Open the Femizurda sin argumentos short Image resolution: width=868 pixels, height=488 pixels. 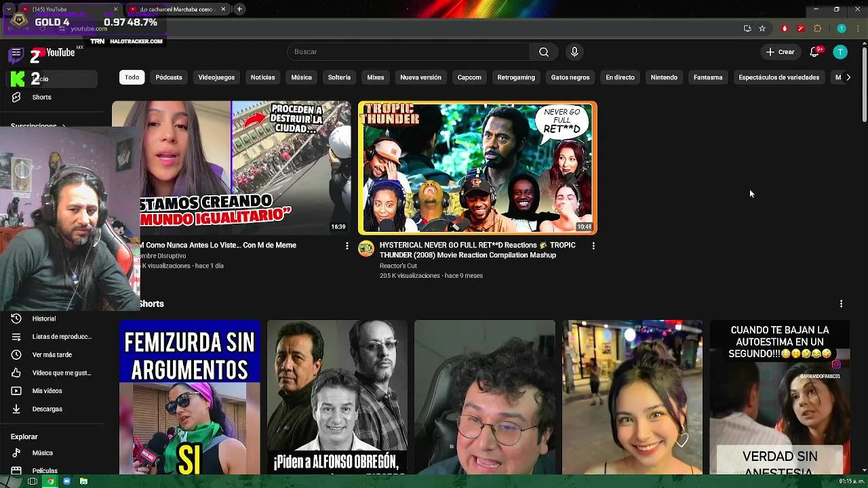point(190,397)
